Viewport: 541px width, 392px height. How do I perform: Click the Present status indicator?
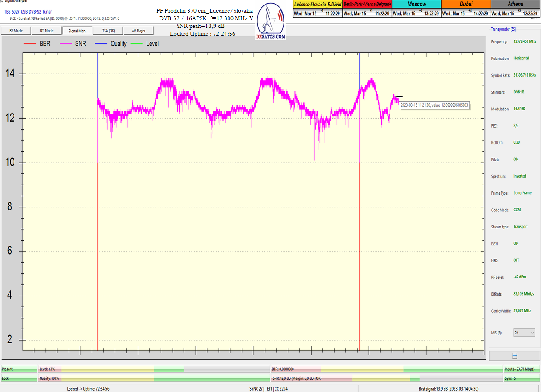click(x=18, y=369)
